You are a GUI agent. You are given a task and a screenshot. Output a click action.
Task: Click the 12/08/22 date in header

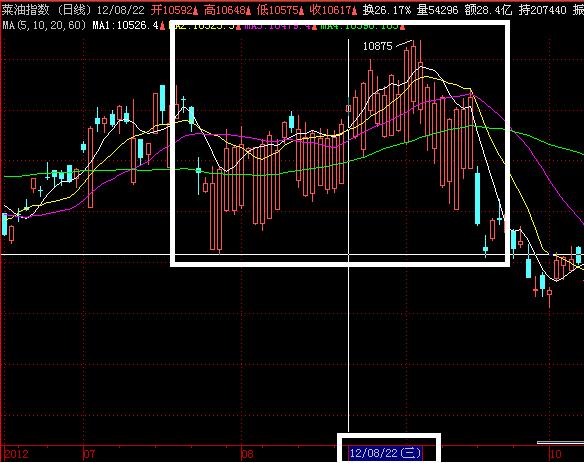click(x=120, y=10)
